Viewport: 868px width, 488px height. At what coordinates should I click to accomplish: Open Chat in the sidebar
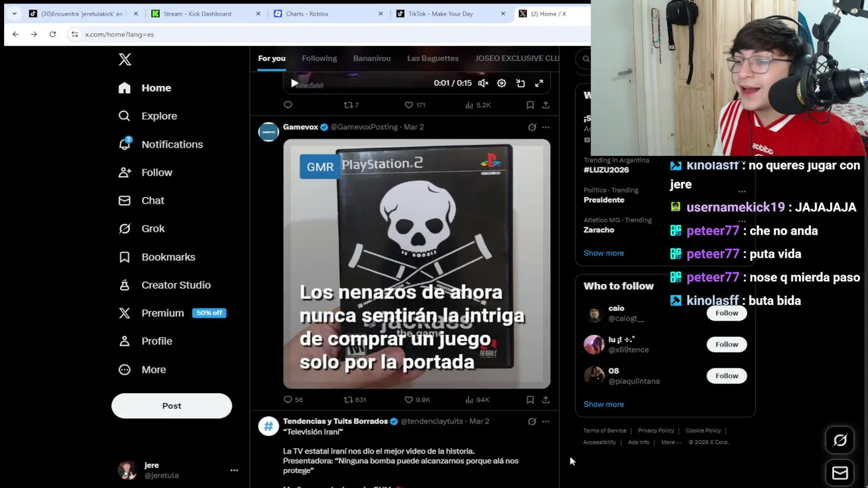[142, 201]
